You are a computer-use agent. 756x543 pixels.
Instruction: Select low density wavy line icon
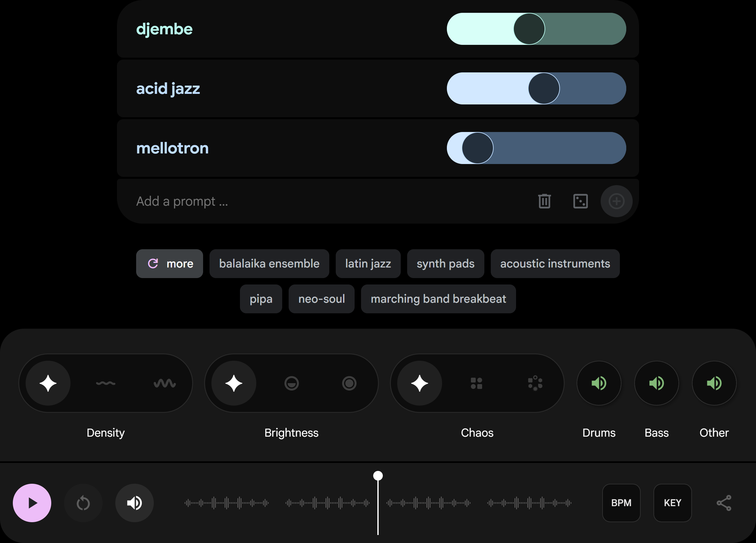click(x=106, y=383)
